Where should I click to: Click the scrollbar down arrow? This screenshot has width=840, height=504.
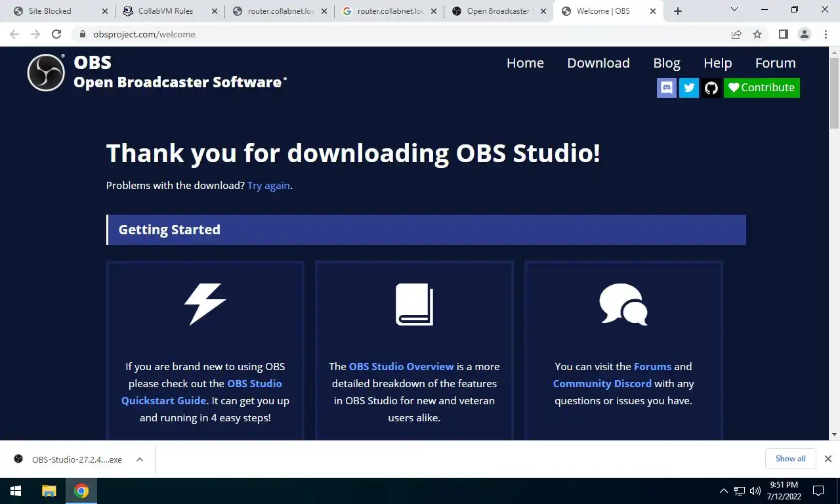coord(835,434)
